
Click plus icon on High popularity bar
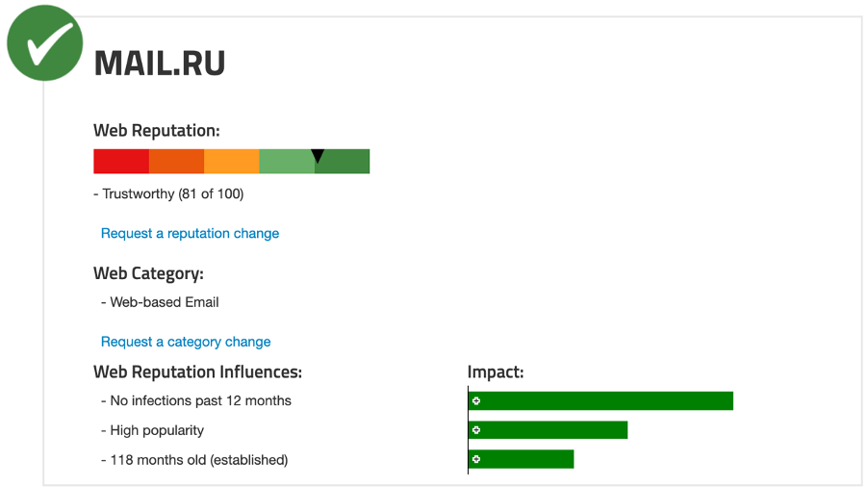476,430
